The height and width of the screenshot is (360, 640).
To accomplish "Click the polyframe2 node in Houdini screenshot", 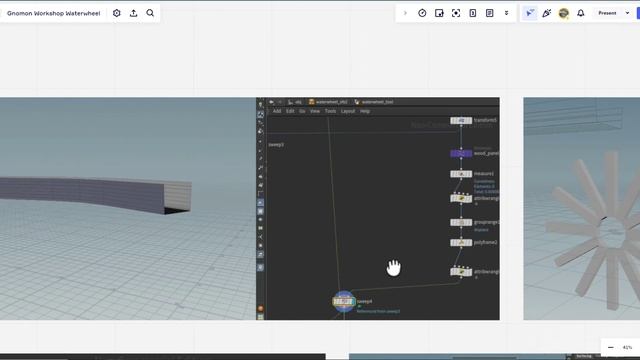I will [x=461, y=242].
